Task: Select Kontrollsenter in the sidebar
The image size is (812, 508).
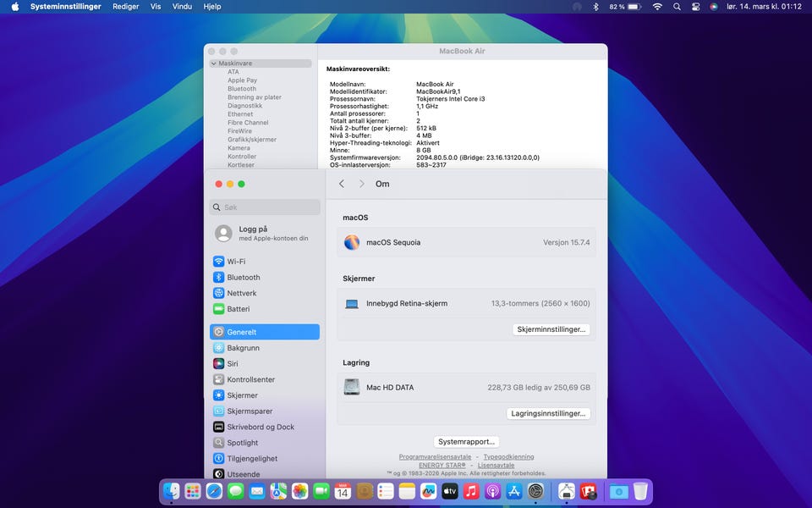Action: (x=250, y=379)
